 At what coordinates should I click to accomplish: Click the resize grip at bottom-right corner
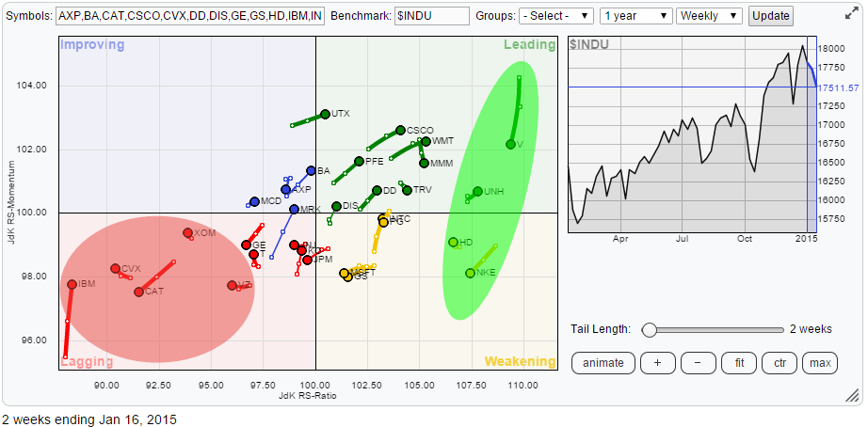point(851,395)
